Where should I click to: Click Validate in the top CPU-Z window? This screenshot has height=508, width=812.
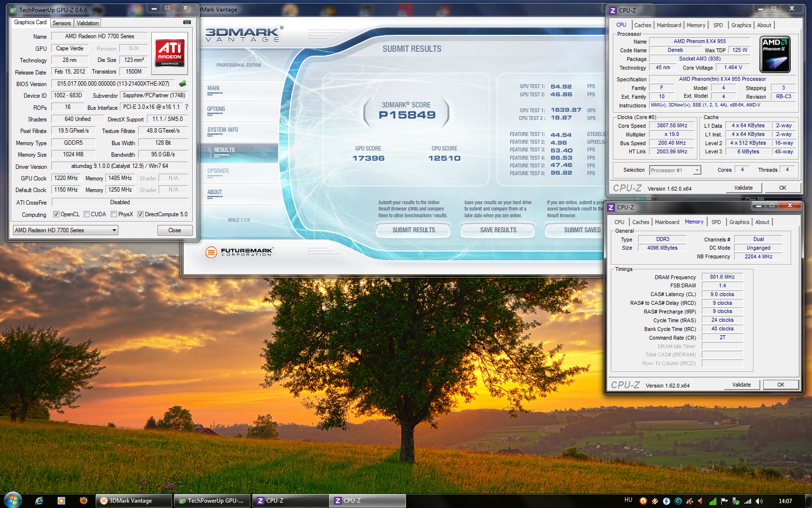743,188
